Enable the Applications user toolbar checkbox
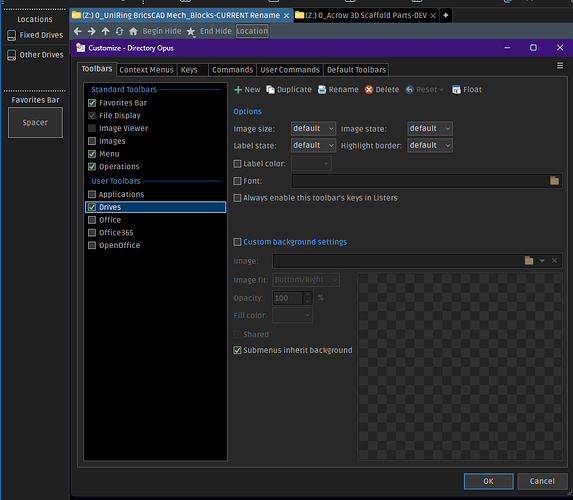The height and width of the screenshot is (500, 573). pos(92,194)
